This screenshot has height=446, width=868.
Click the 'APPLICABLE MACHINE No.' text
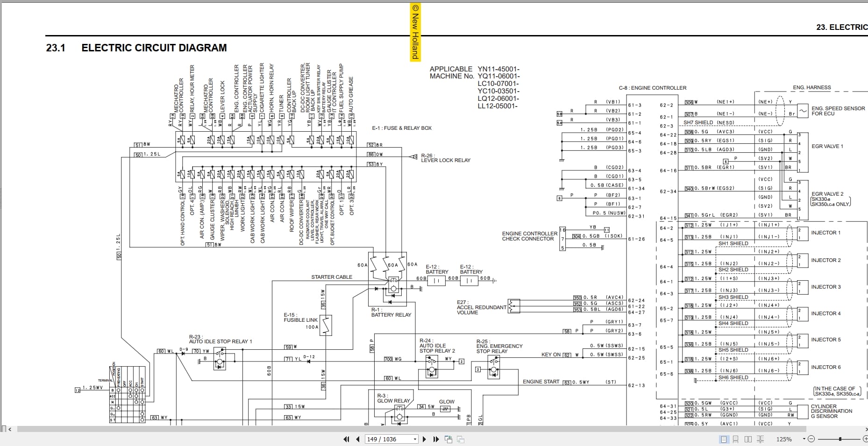[451, 72]
